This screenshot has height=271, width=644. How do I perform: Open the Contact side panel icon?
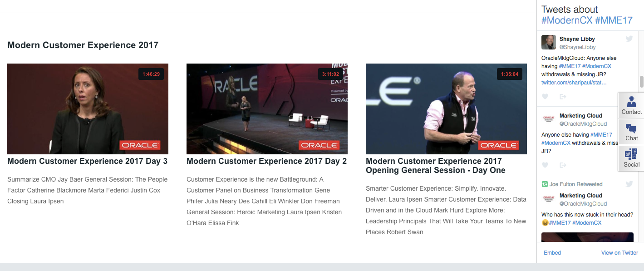(x=631, y=105)
